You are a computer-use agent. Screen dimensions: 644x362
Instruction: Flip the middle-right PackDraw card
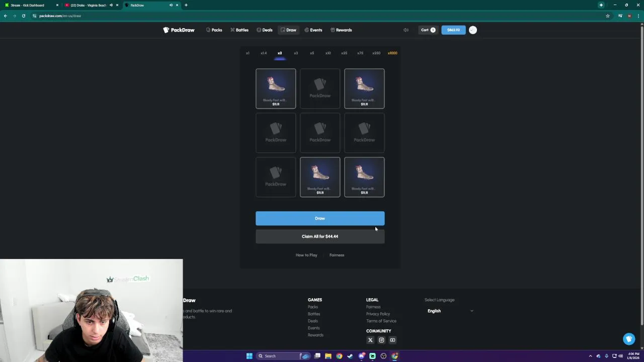point(364,133)
